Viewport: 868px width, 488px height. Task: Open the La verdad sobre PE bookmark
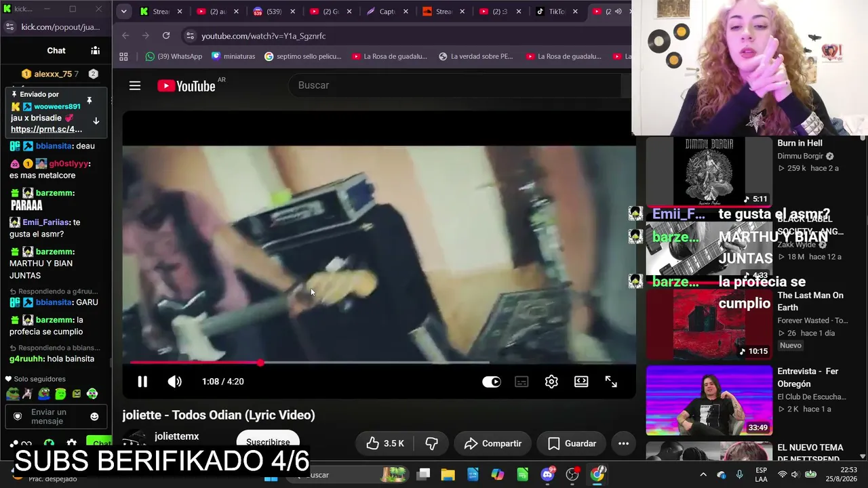click(x=476, y=56)
